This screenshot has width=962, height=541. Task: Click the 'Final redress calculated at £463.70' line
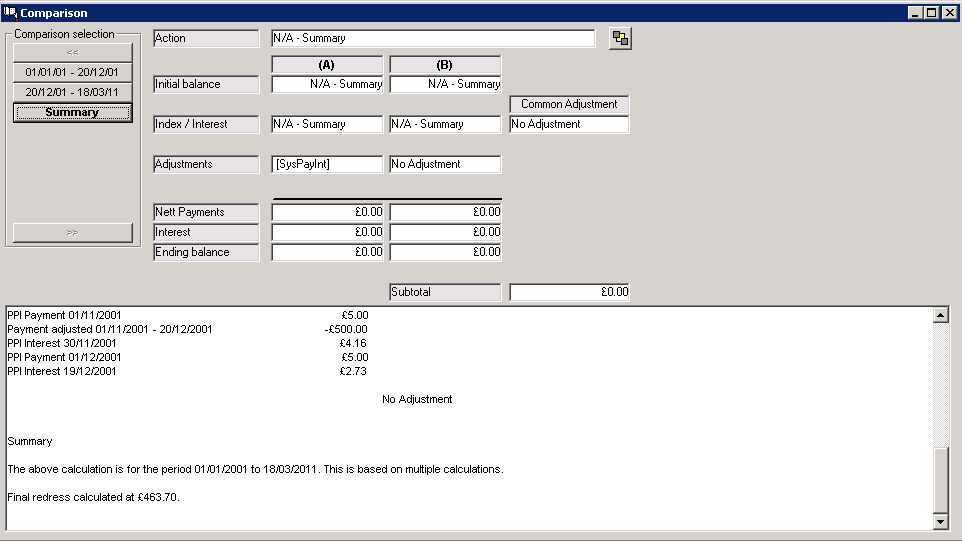pyautogui.click(x=93, y=497)
